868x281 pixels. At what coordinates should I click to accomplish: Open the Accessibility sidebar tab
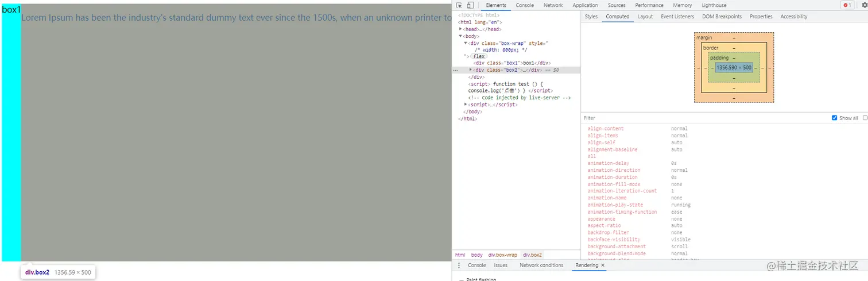(x=794, y=17)
